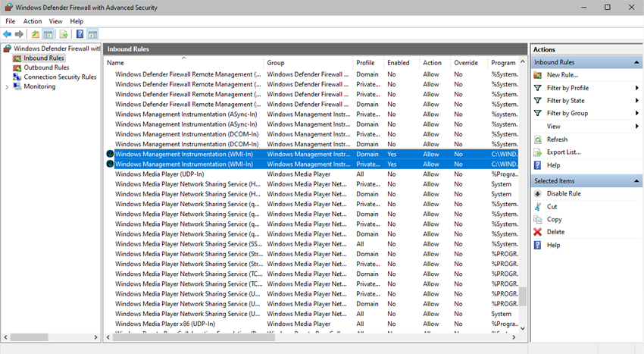Expand the Monitoring tree node

click(7, 87)
